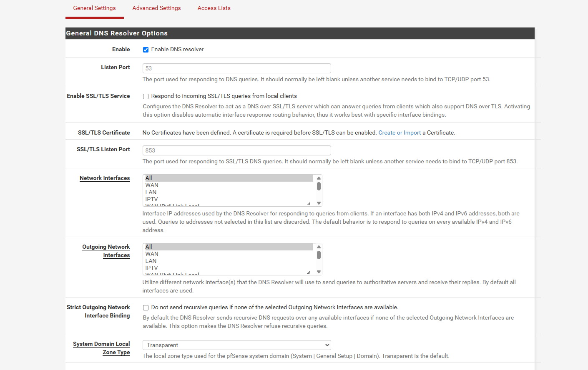Click the Outgoing Network Interfaces list scrollbar thumb

coord(319,255)
